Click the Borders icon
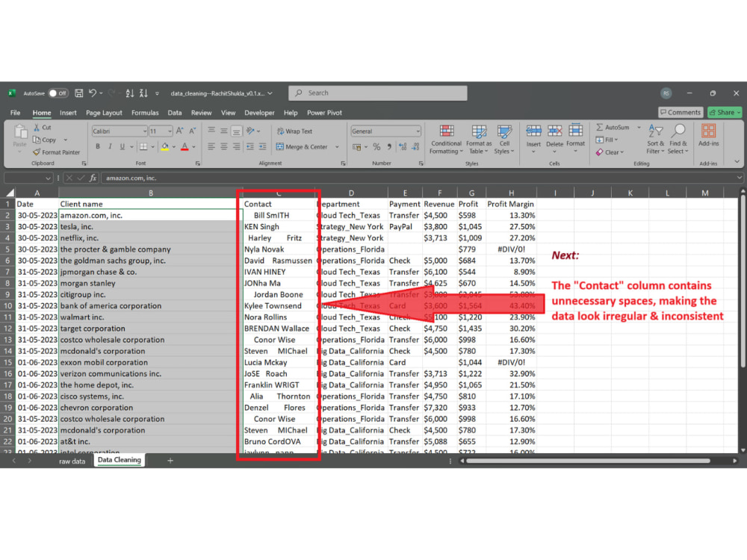Screen dimensions: 747x560 pos(143,146)
